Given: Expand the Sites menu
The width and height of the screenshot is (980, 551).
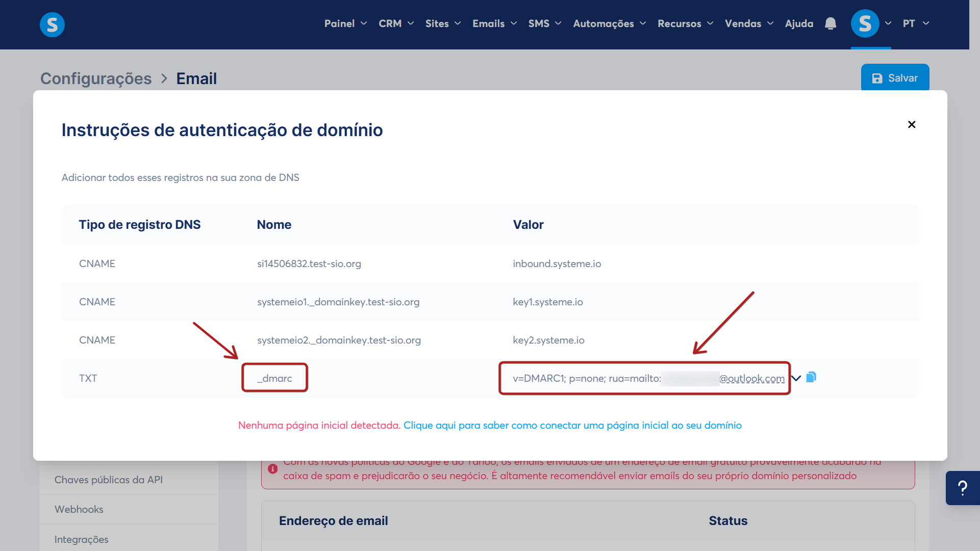Looking at the screenshot, I should click(443, 23).
